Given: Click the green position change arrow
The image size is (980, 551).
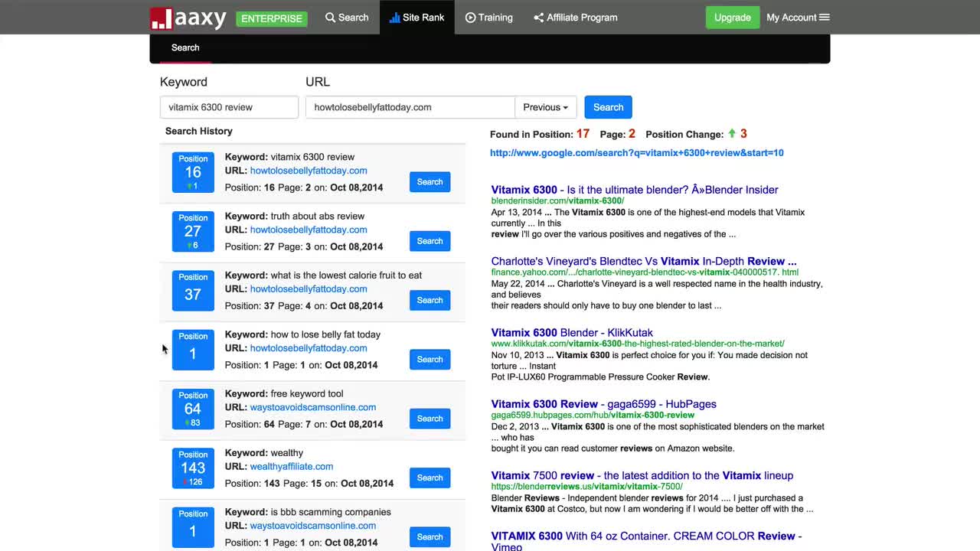Looking at the screenshot, I should [x=732, y=134].
